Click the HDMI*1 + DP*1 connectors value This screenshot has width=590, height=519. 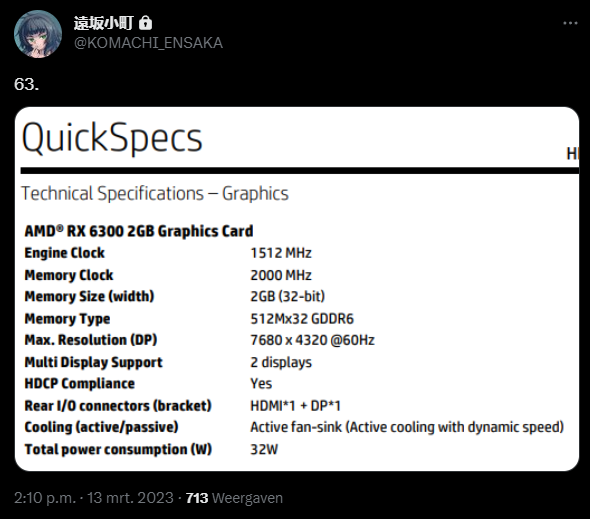coord(295,406)
